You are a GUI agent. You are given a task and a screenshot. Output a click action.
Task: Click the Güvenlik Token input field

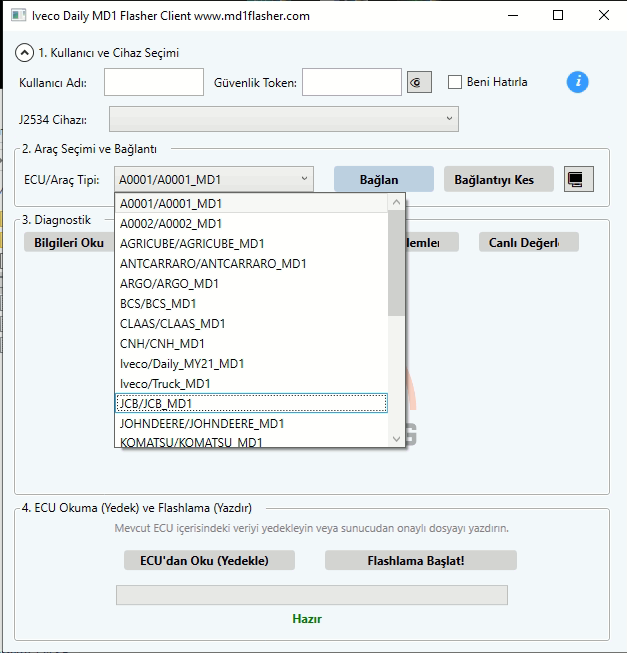352,82
